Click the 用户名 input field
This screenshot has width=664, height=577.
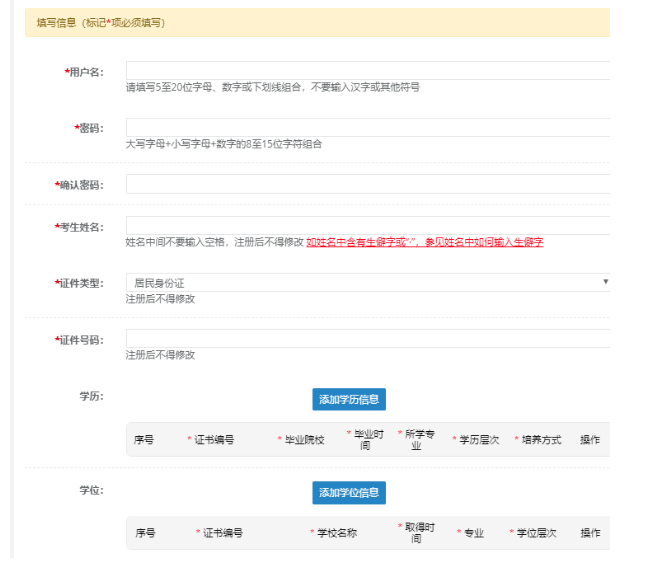pyautogui.click(x=368, y=70)
